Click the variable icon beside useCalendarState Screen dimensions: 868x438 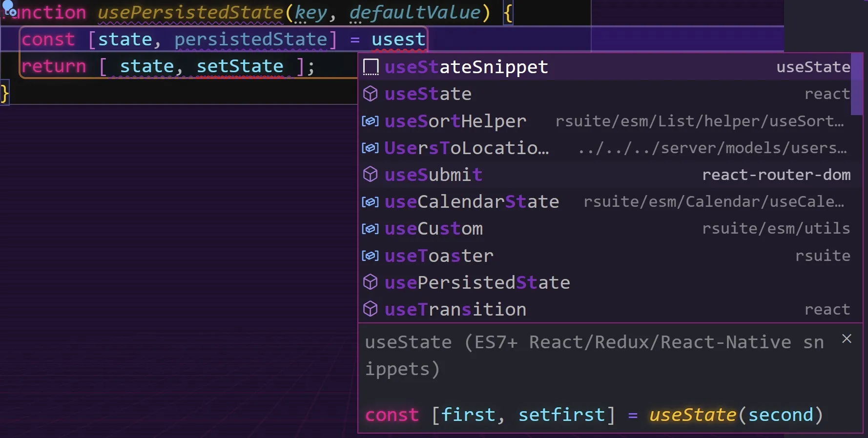click(x=370, y=201)
